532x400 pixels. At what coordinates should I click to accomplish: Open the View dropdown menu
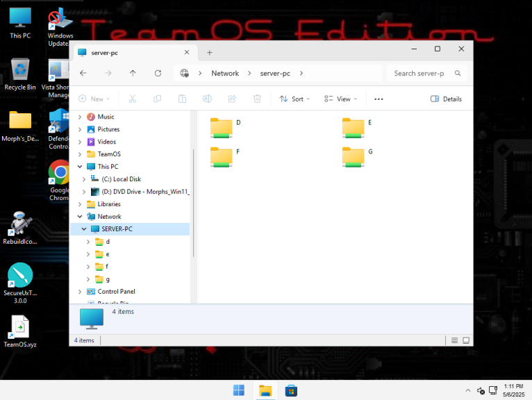(x=340, y=99)
